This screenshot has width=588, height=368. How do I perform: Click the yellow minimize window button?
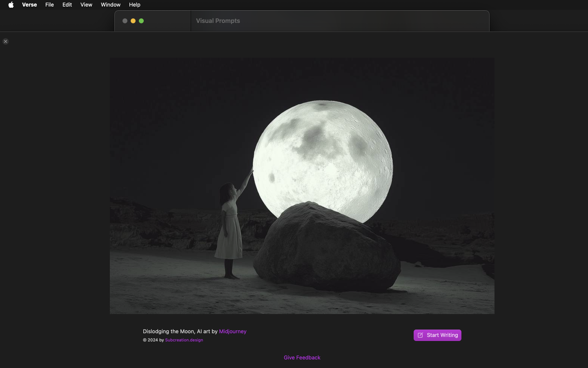coord(133,21)
